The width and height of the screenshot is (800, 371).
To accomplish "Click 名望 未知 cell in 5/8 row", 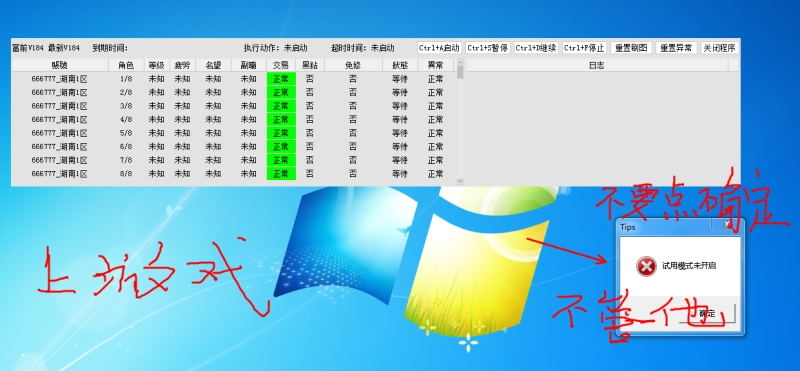I will (213, 133).
